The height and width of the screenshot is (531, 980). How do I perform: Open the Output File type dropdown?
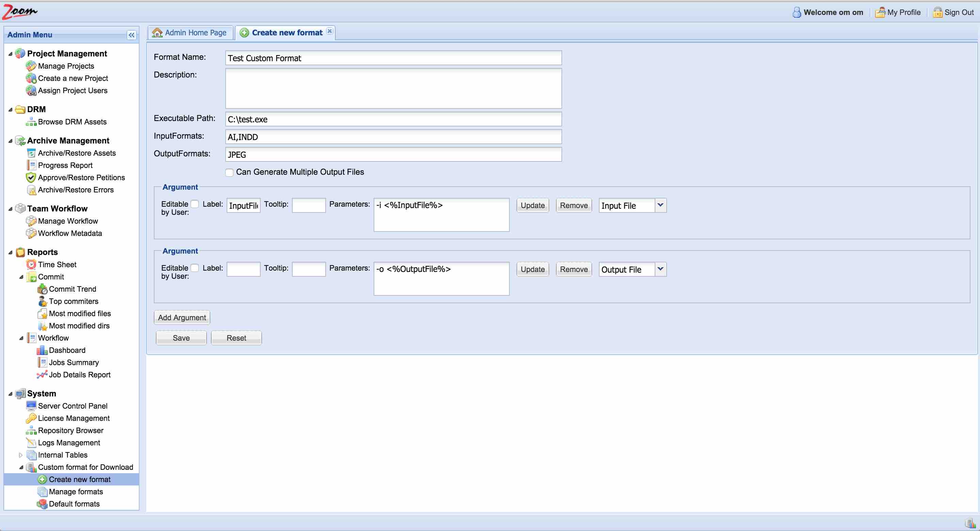coord(660,269)
